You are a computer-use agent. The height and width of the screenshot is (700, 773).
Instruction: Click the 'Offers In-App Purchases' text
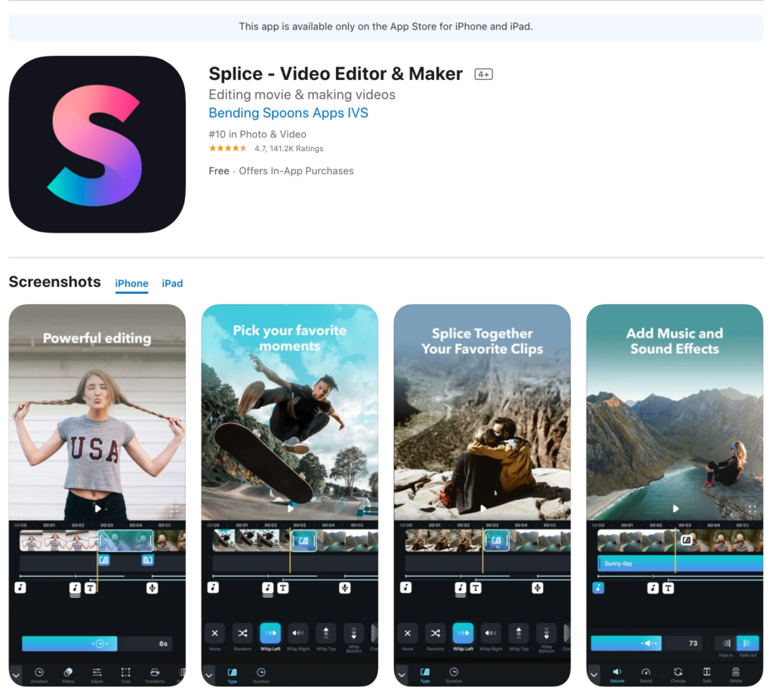tap(296, 171)
